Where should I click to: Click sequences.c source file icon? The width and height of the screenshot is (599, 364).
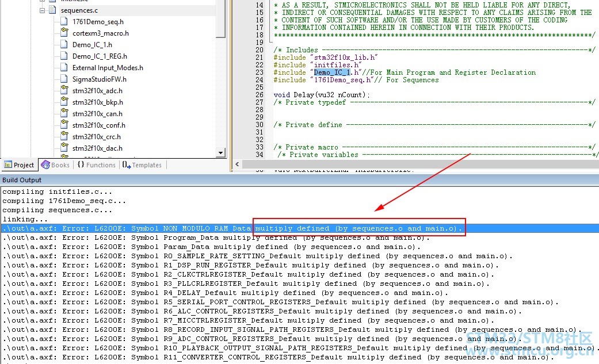coord(53,10)
